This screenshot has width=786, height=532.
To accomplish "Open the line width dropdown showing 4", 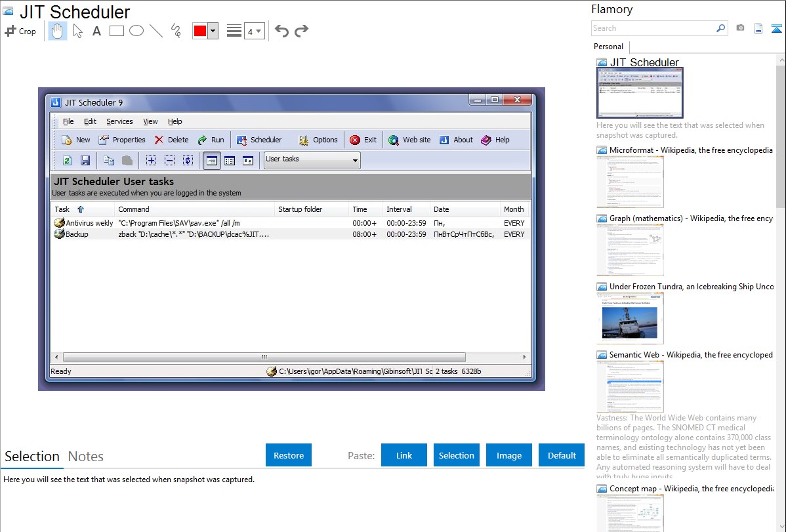I will 254,31.
